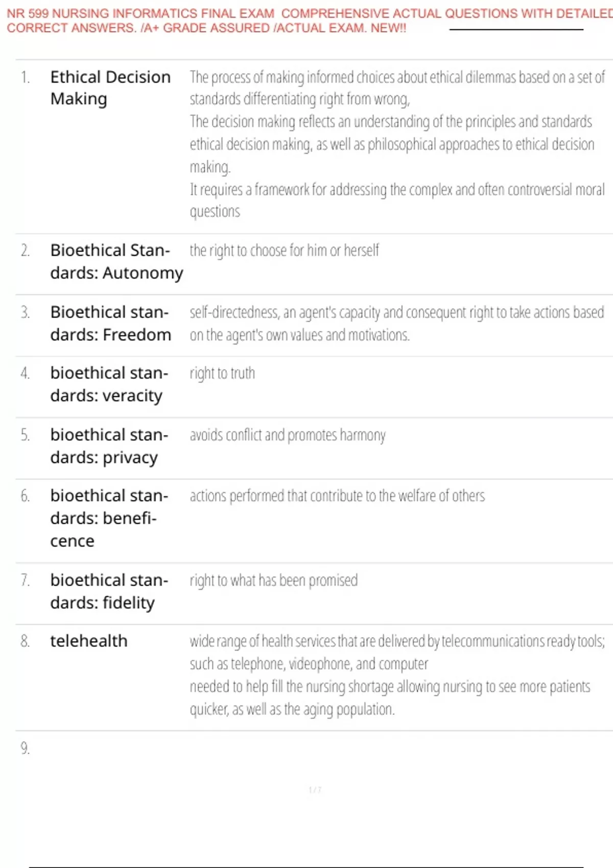
Task: Click the telehealth definition paragraph
Action: tap(396, 674)
